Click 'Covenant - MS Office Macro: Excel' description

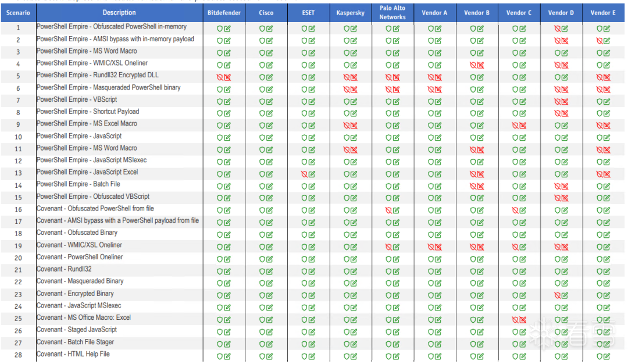point(84,317)
